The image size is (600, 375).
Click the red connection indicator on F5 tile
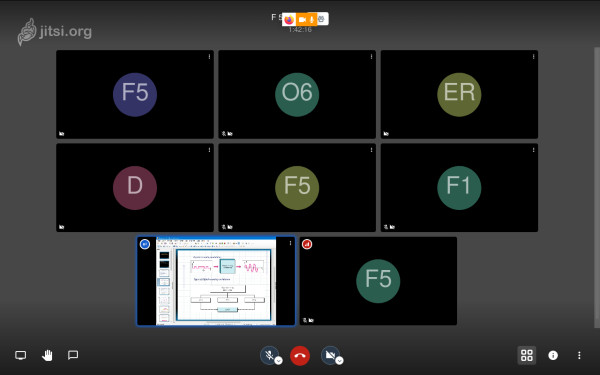[307, 244]
